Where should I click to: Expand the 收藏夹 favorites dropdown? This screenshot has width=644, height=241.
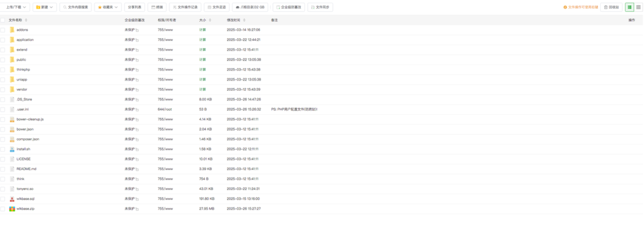tap(108, 7)
